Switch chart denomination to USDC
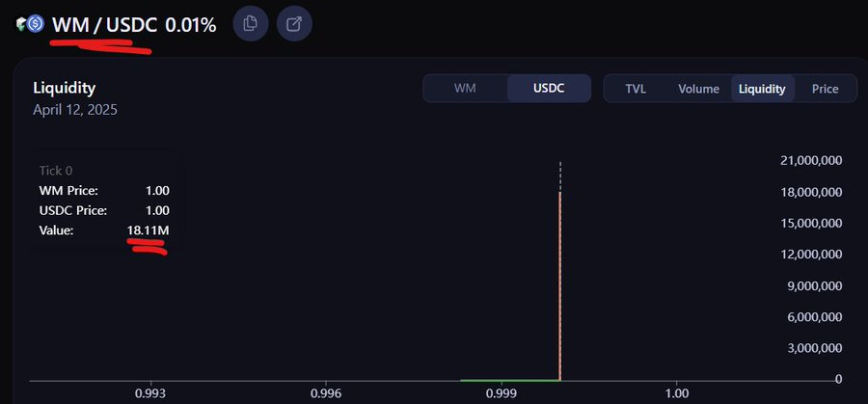This screenshot has width=868, height=404. 549,89
